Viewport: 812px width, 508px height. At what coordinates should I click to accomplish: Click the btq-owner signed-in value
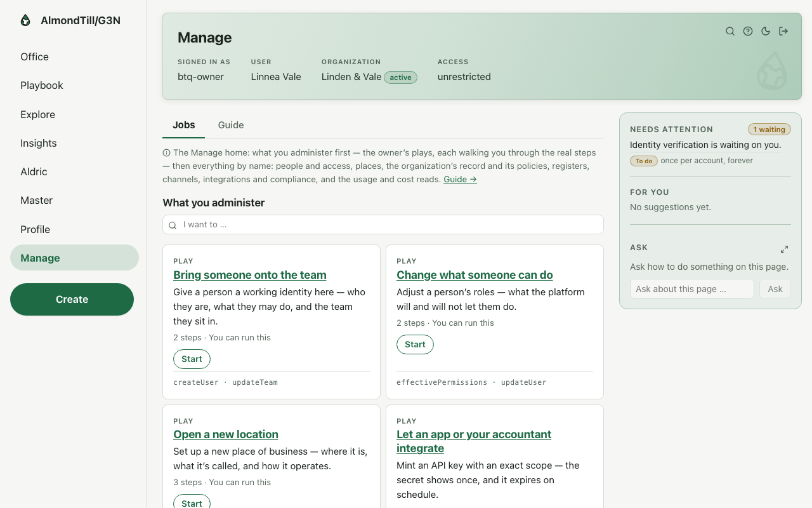[200, 77]
